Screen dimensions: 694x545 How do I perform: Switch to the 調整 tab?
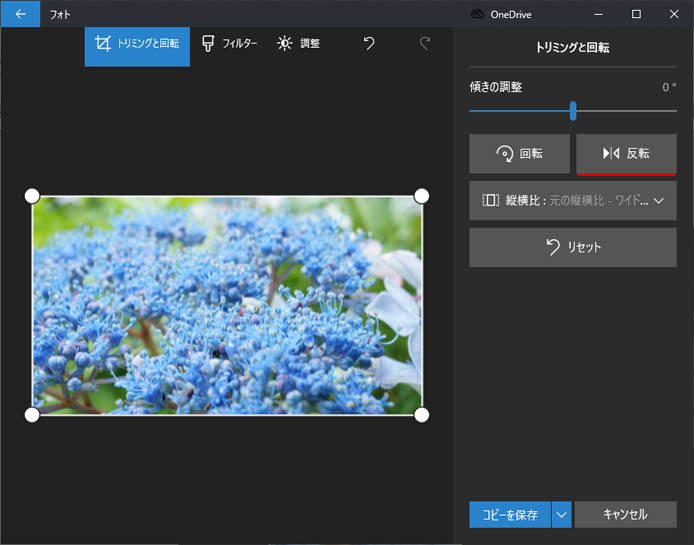298,43
